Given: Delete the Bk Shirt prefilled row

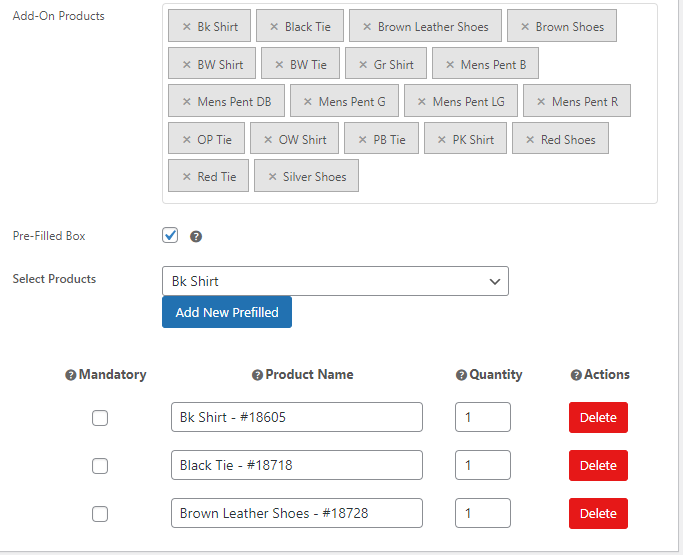Looking at the screenshot, I should tap(598, 417).
